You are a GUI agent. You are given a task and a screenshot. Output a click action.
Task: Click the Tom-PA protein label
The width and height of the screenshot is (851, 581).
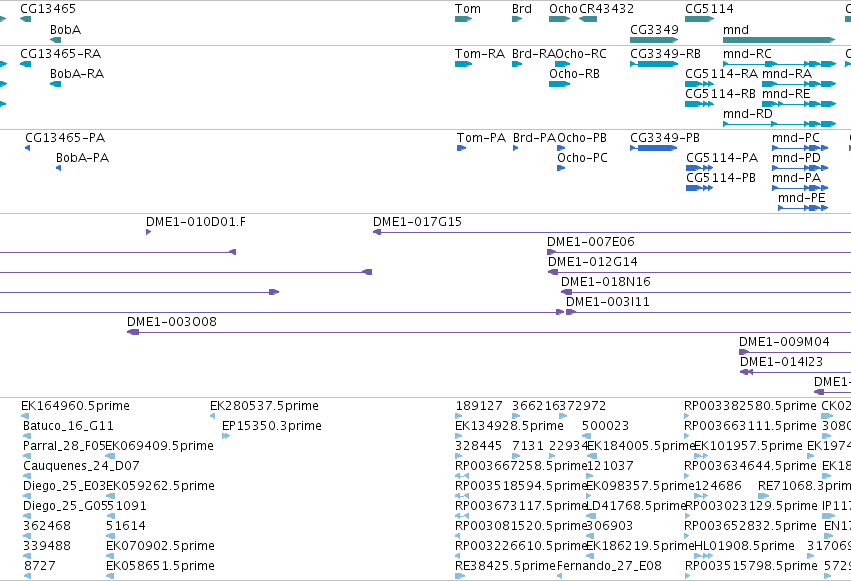point(481,138)
